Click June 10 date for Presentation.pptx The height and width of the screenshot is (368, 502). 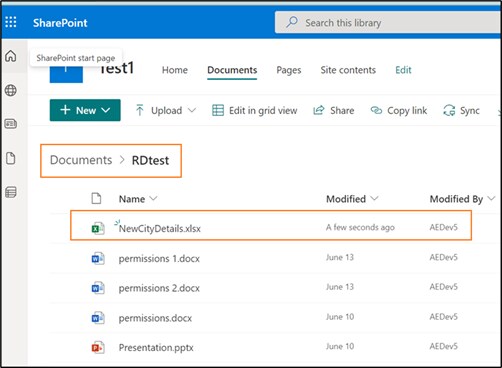[x=340, y=346]
